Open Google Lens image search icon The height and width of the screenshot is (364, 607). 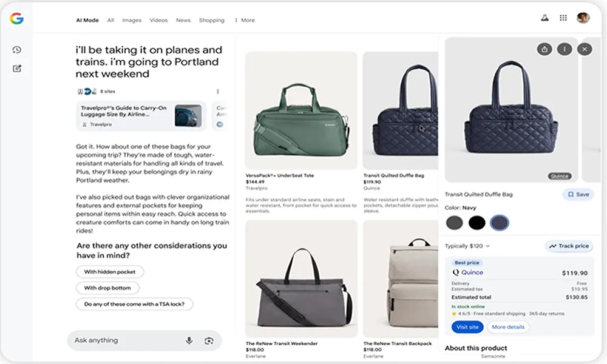point(209,341)
